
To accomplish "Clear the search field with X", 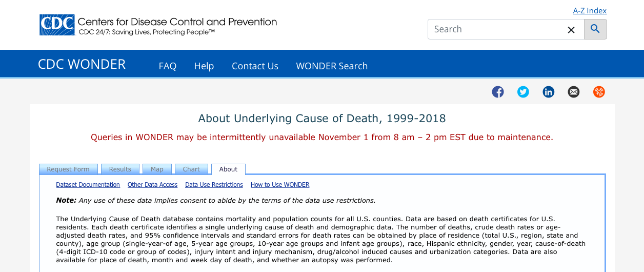I will (x=571, y=30).
